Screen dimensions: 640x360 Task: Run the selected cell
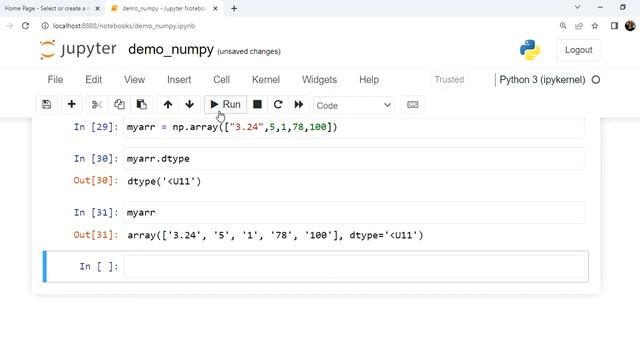click(x=225, y=104)
